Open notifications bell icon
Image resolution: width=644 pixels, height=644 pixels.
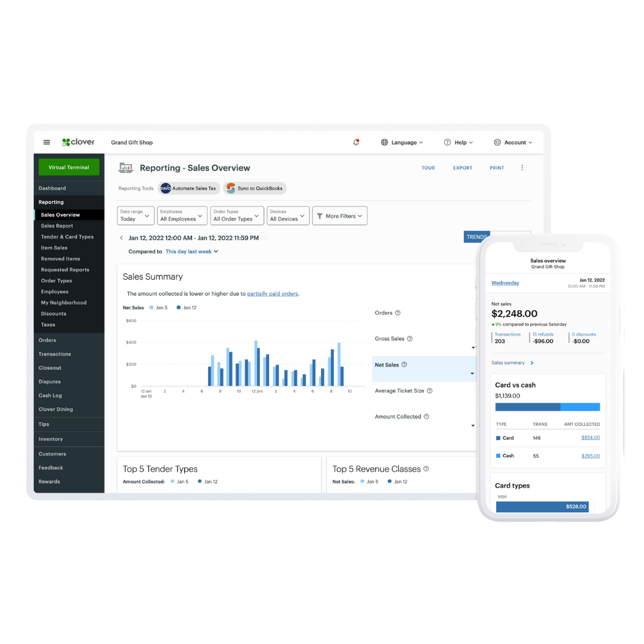(x=356, y=142)
